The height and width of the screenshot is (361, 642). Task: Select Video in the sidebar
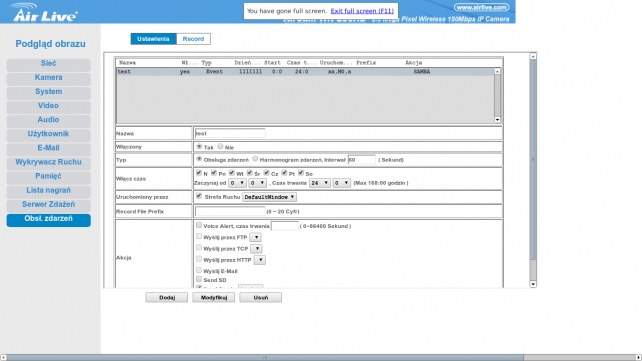[48, 106]
